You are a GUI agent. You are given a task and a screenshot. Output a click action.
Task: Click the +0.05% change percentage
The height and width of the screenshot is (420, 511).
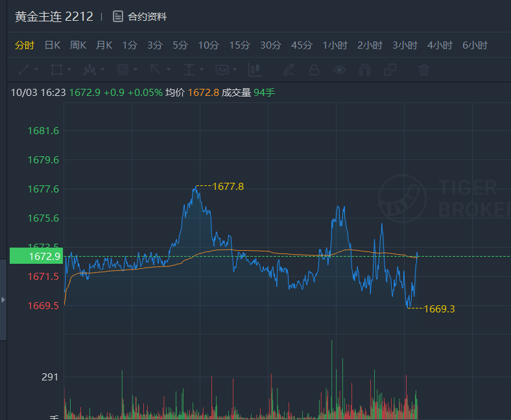click(145, 93)
